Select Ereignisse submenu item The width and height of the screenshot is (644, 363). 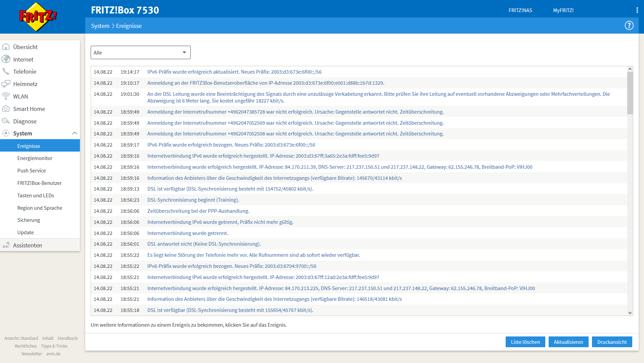click(x=40, y=146)
